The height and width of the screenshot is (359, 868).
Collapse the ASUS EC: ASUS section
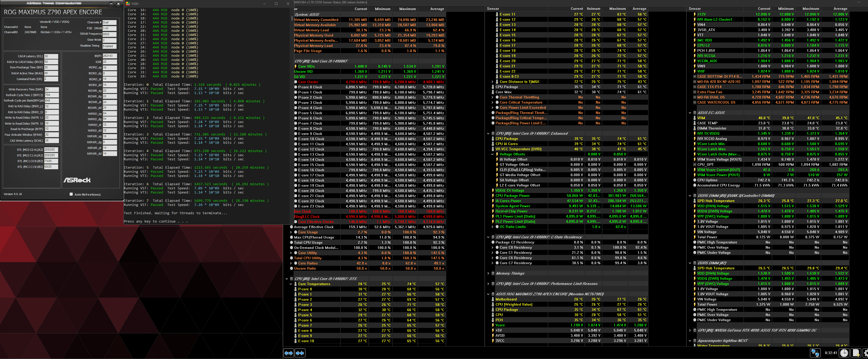(x=690, y=113)
